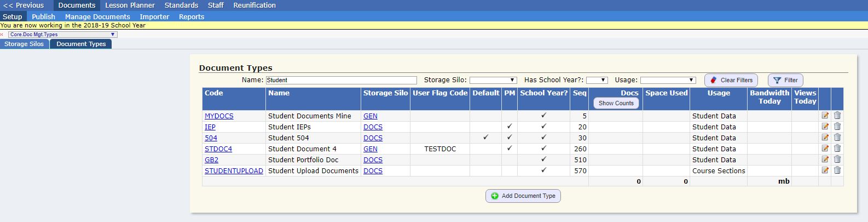
Task: Open the Usage filter dropdown
Action: 668,80
